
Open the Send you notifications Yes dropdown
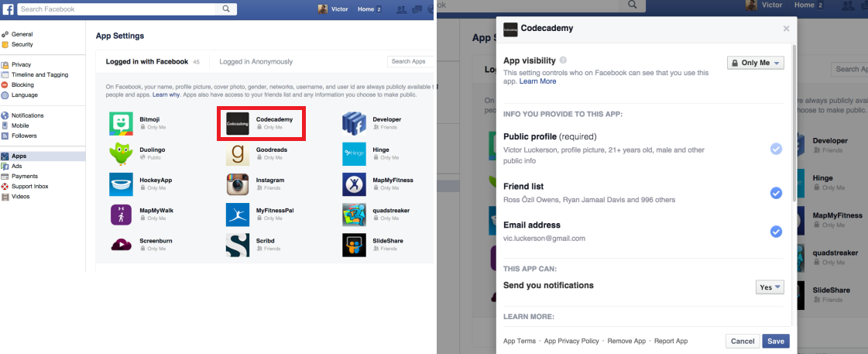(x=770, y=287)
